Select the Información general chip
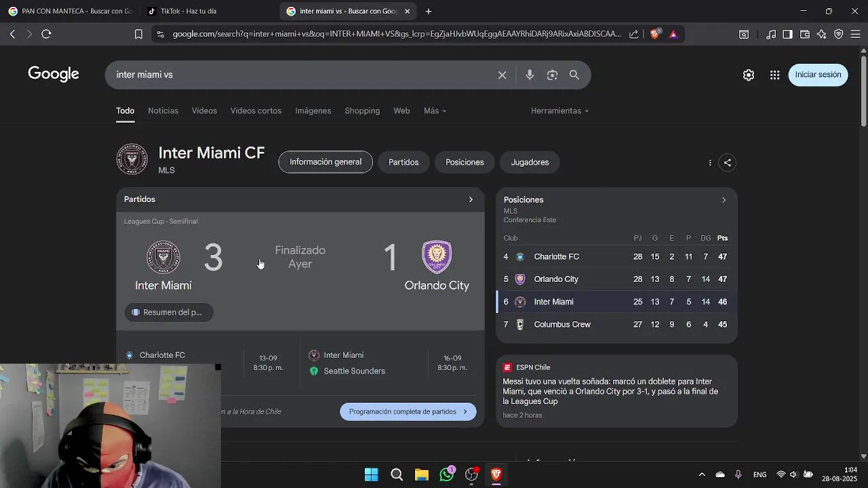The image size is (868, 488). (325, 162)
